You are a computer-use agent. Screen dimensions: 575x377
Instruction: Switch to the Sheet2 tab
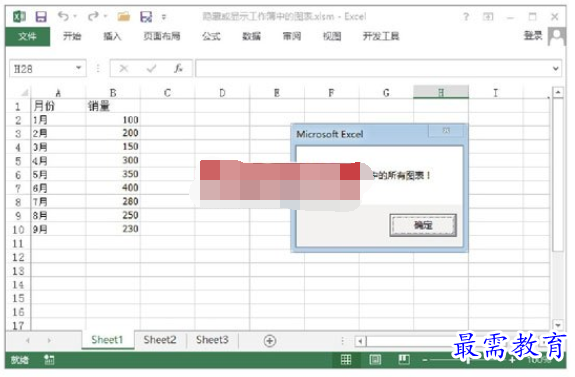tap(160, 340)
